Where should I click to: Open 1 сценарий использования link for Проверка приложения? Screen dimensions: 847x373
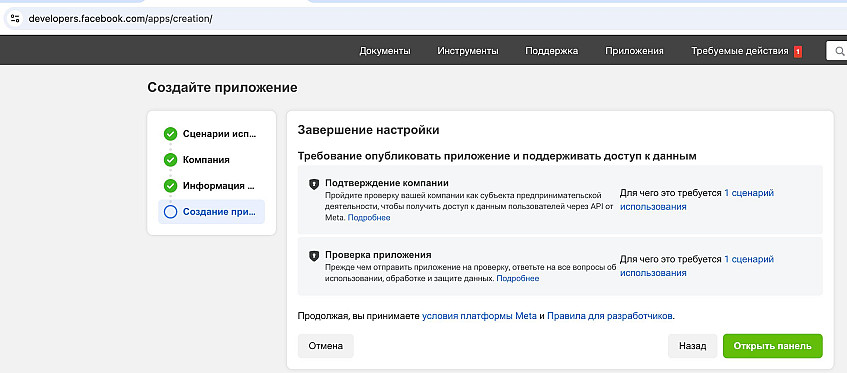pyautogui.click(x=697, y=266)
